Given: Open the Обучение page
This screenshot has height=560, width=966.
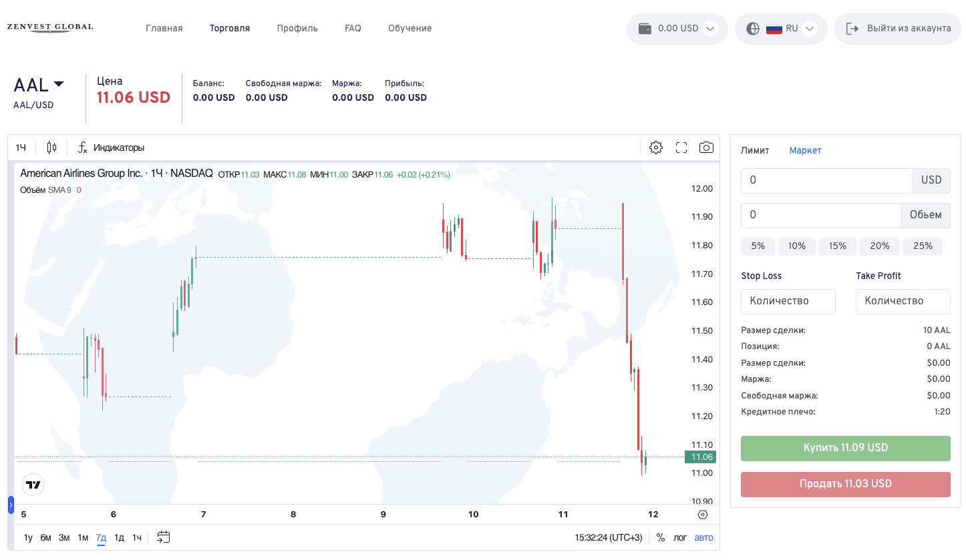Looking at the screenshot, I should click(410, 29).
